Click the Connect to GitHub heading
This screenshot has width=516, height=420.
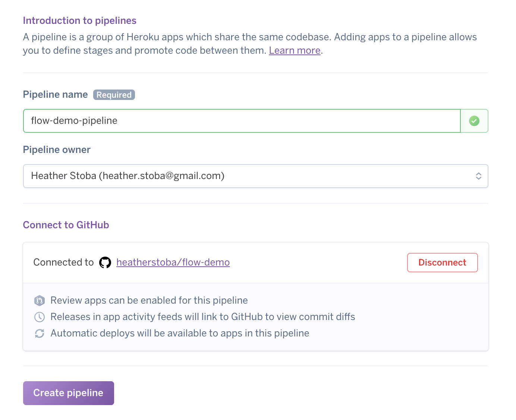[66, 225]
